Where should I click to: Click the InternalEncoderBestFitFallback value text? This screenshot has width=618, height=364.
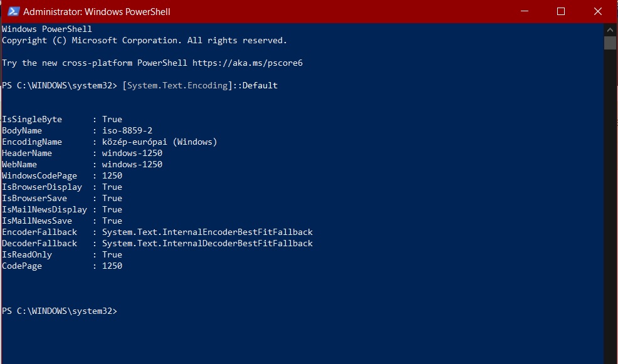(207, 232)
